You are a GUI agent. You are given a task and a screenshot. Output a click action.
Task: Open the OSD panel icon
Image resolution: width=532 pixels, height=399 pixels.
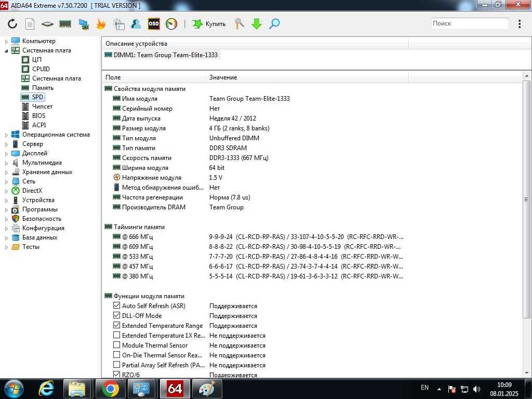pos(154,24)
